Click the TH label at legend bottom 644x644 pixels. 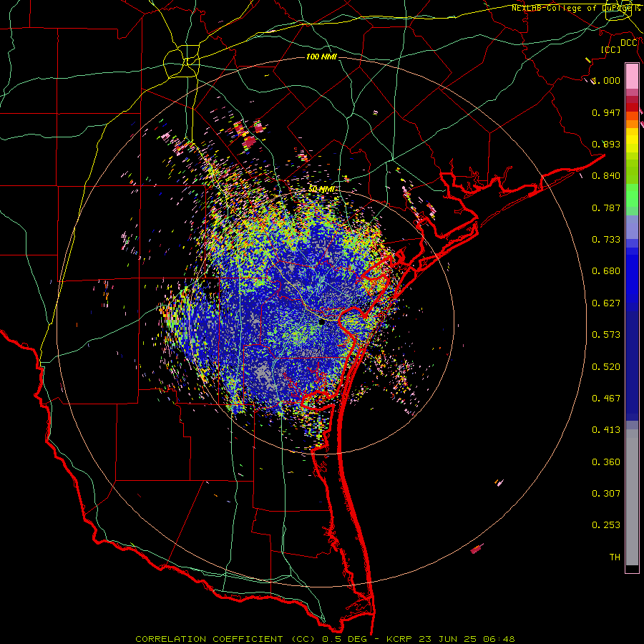tap(615, 557)
